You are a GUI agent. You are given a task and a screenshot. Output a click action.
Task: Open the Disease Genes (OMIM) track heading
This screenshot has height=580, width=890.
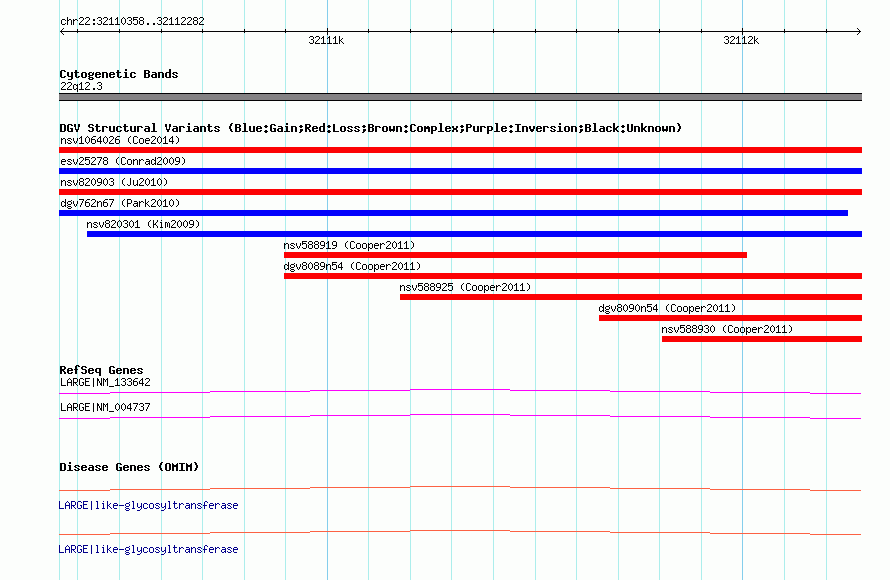129,467
